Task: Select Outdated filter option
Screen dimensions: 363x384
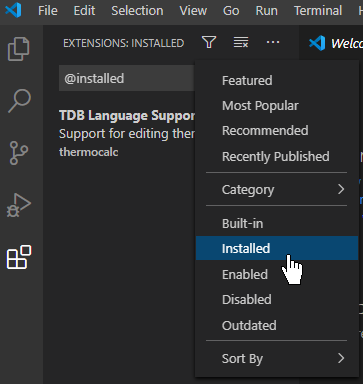Action: [277, 325]
